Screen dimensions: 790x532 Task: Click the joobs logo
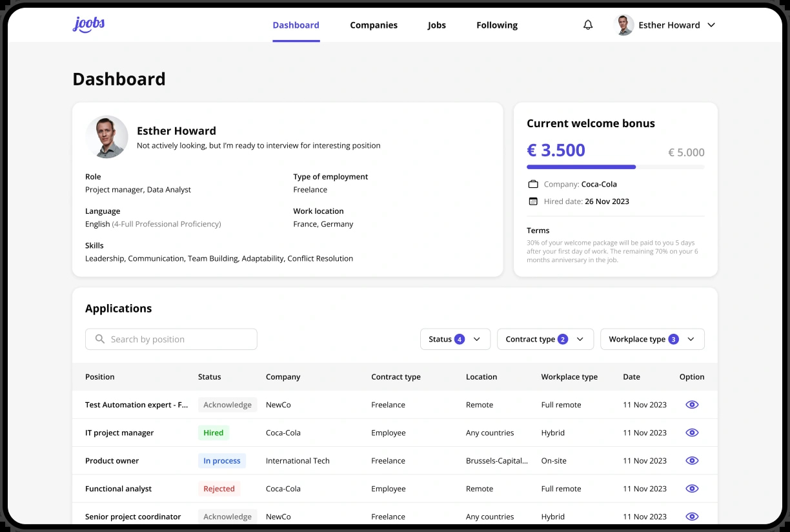88,25
